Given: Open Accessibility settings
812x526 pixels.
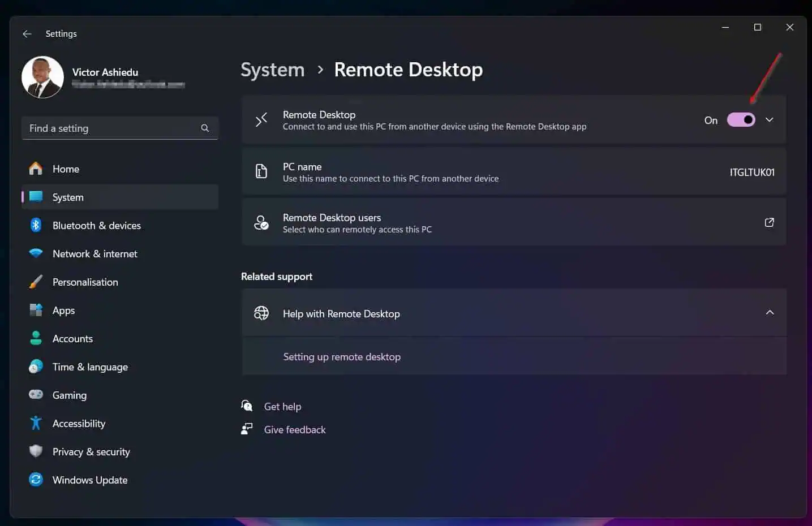Looking at the screenshot, I should tap(120, 423).
